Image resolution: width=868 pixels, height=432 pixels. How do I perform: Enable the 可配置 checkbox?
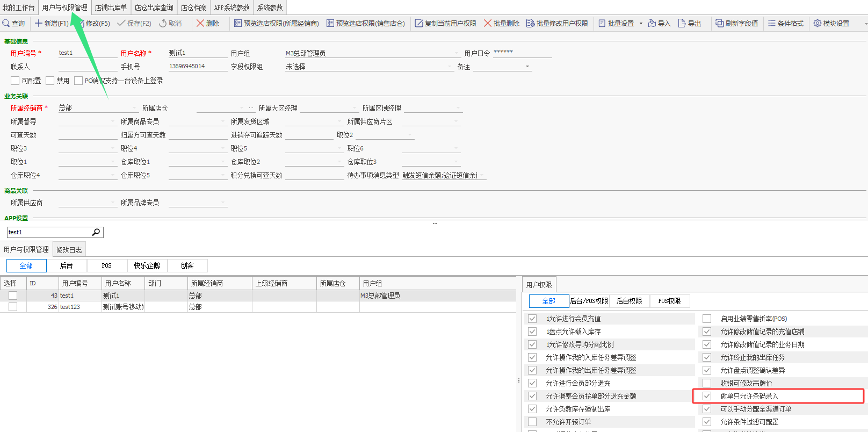15,81
